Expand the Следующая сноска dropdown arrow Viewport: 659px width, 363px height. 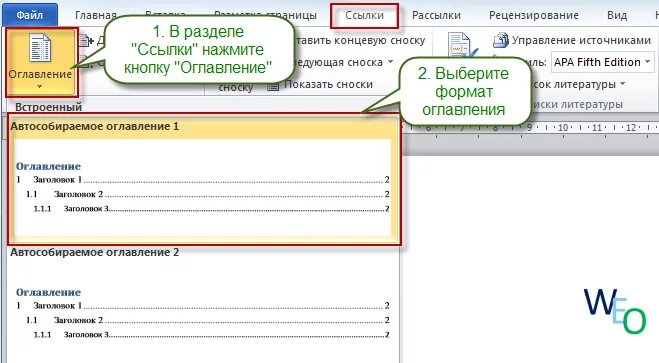click(390, 62)
